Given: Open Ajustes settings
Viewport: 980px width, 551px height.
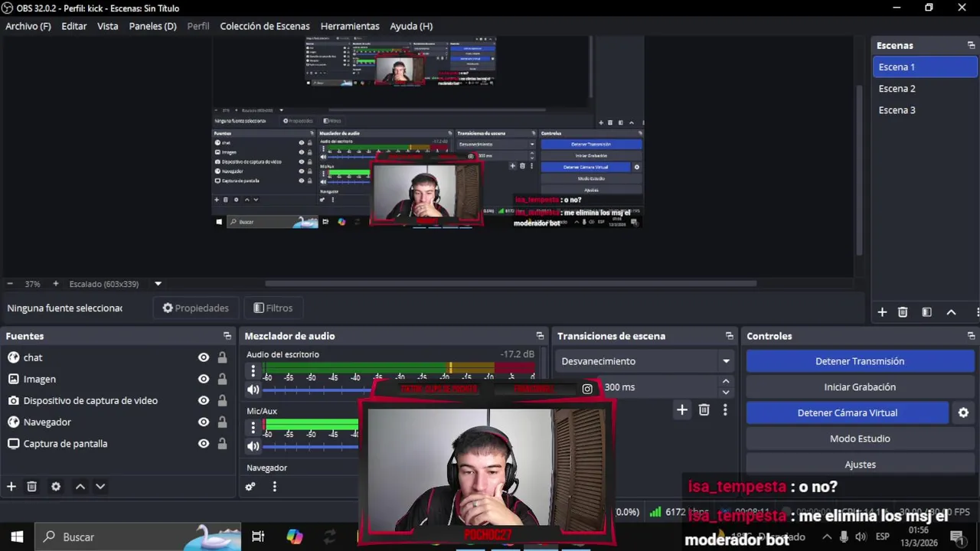Looking at the screenshot, I should [x=860, y=465].
